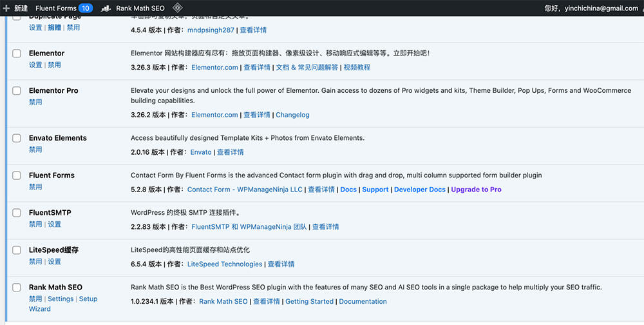The image size is (644, 325).
Task: Click 查看详情 for Elementor Pro
Action: (257, 115)
